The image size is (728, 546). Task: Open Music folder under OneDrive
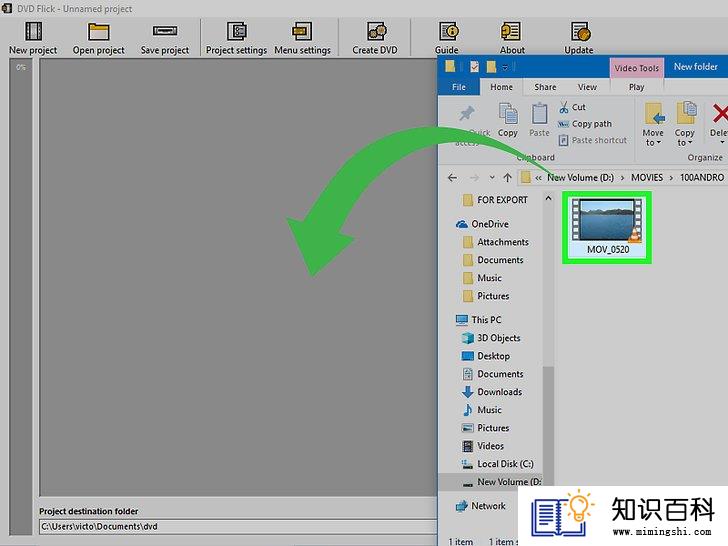click(482, 278)
